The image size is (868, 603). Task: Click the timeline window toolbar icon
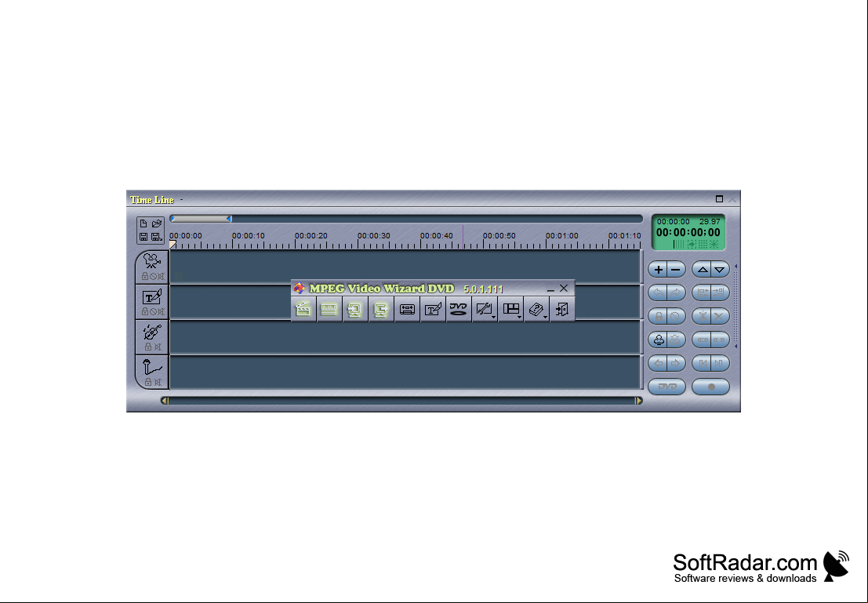[329, 309]
